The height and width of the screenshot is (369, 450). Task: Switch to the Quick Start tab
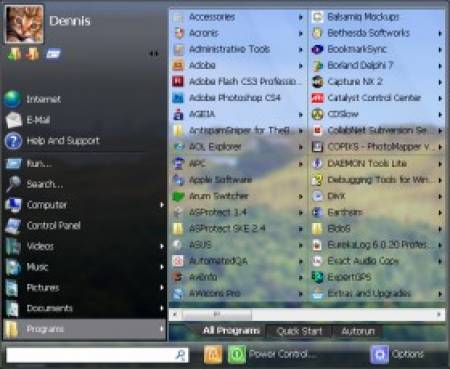299,331
